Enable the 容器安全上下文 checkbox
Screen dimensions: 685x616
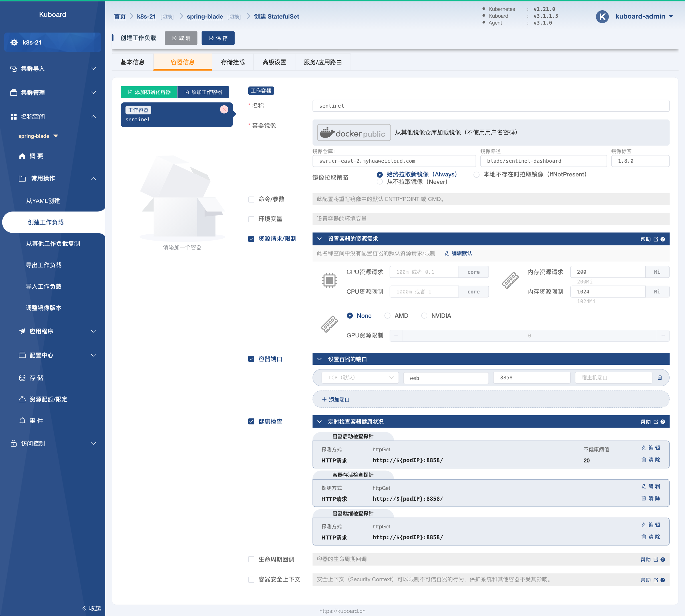click(x=251, y=580)
